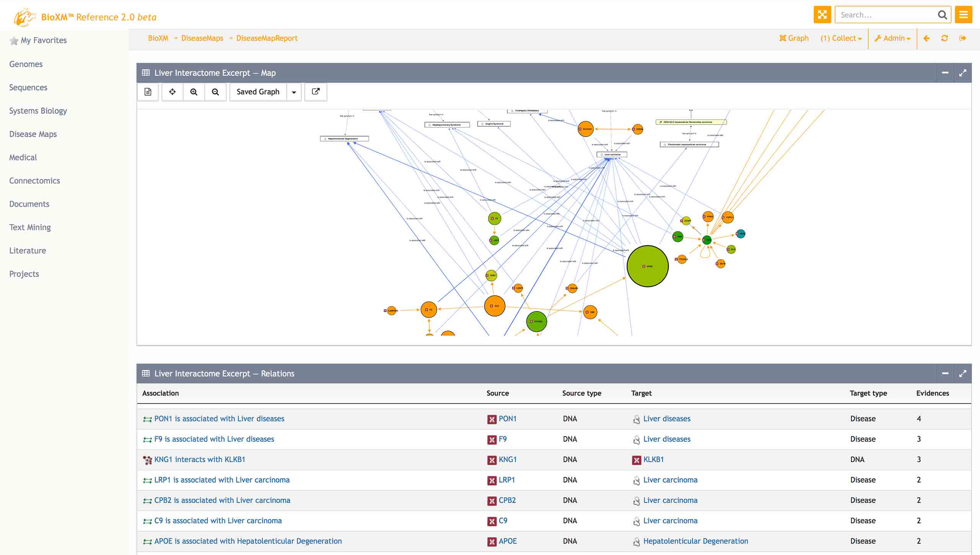980x555 pixels.
Task: Open the Saved Graph dropdown arrow
Action: tap(294, 92)
